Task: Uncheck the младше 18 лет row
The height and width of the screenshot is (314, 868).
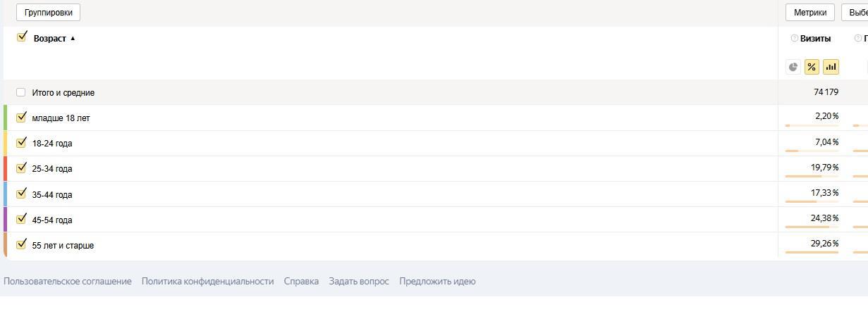Action: click(x=21, y=118)
